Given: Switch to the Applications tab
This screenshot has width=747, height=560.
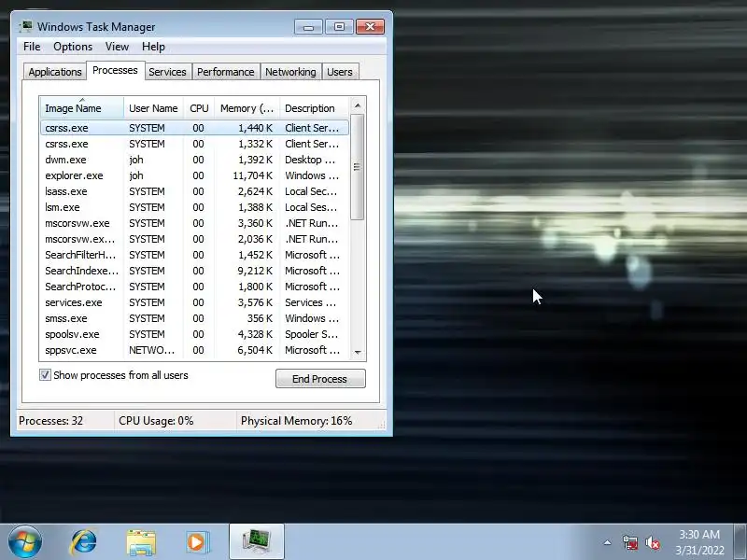Looking at the screenshot, I should pyautogui.click(x=55, y=72).
